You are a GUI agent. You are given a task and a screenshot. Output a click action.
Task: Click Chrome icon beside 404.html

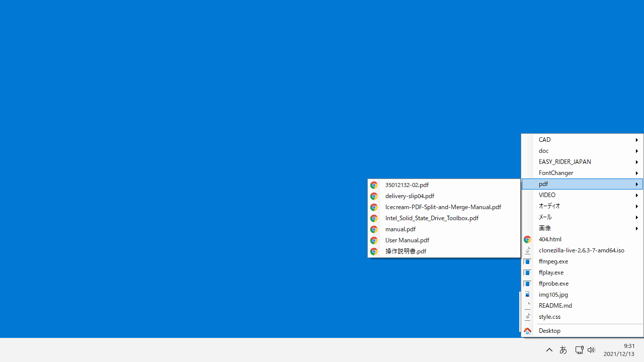coord(527,239)
